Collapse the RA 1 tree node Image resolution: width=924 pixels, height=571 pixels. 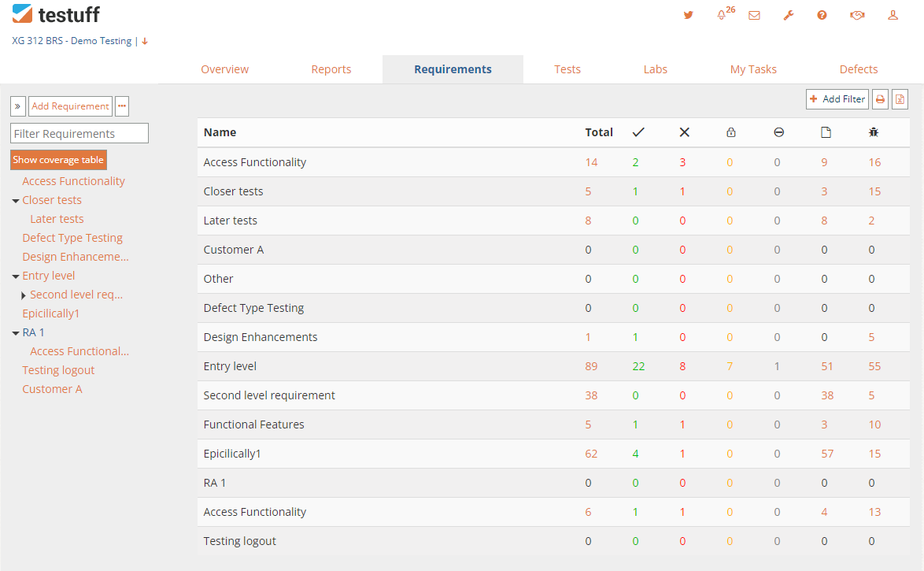tap(16, 333)
